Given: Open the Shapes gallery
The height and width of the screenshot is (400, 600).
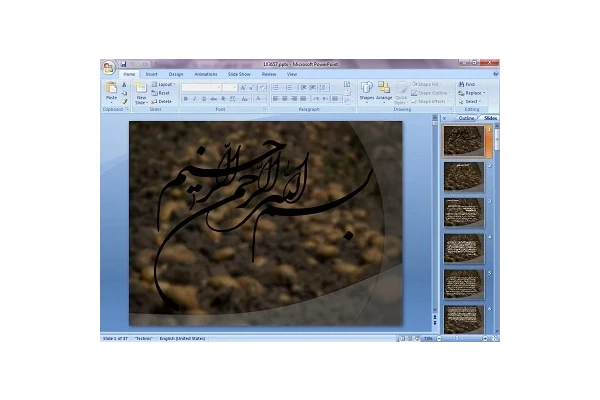Looking at the screenshot, I should (x=366, y=91).
